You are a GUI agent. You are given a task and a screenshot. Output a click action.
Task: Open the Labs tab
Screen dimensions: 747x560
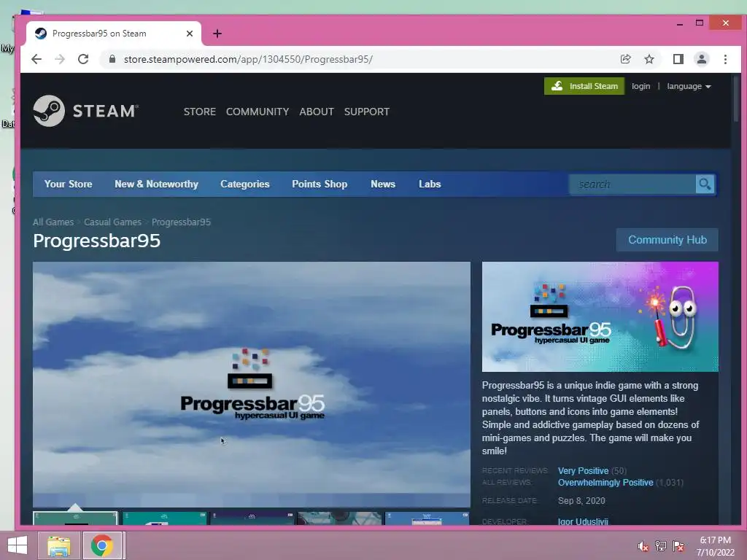430,184
